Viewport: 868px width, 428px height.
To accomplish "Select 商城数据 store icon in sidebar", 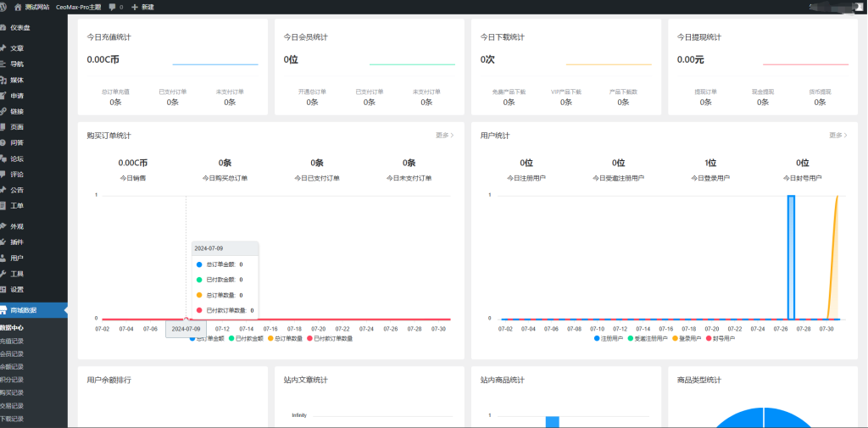I will point(3,310).
